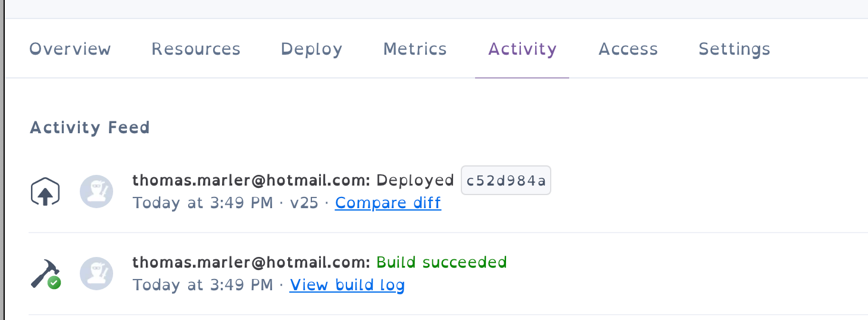This screenshot has height=320, width=868.
Task: Click the deploy upload arrow hexagon icon
Action: coord(45,192)
